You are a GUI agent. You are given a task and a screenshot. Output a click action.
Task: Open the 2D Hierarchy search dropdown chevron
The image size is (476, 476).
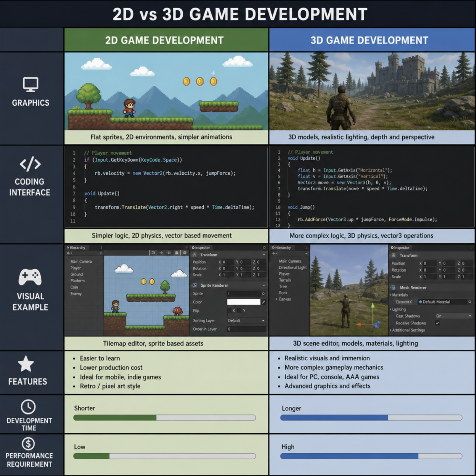point(101,253)
